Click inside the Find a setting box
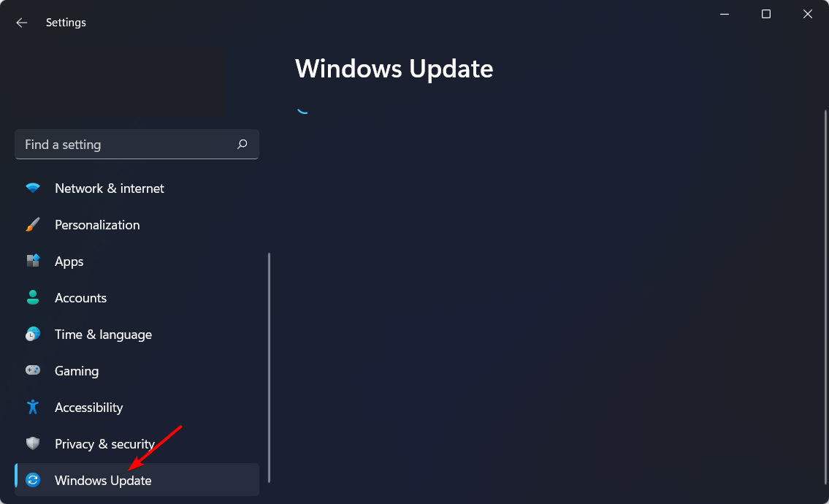829x504 pixels. tap(137, 145)
